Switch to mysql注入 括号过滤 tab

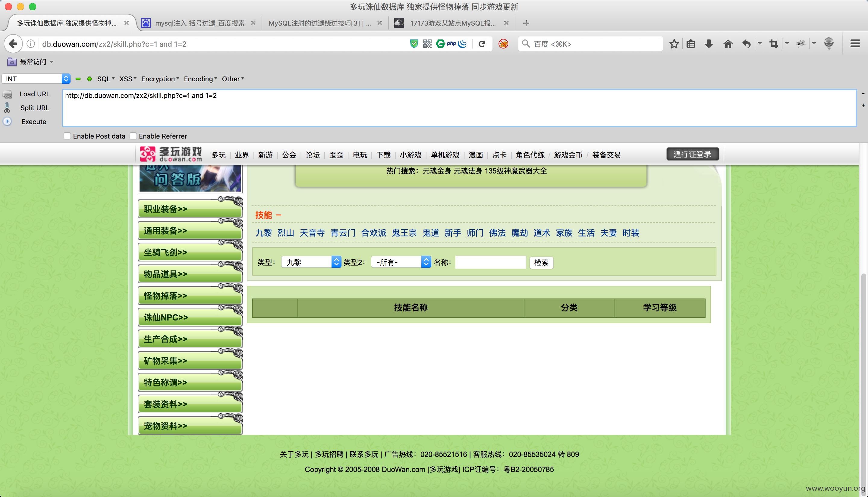point(200,23)
